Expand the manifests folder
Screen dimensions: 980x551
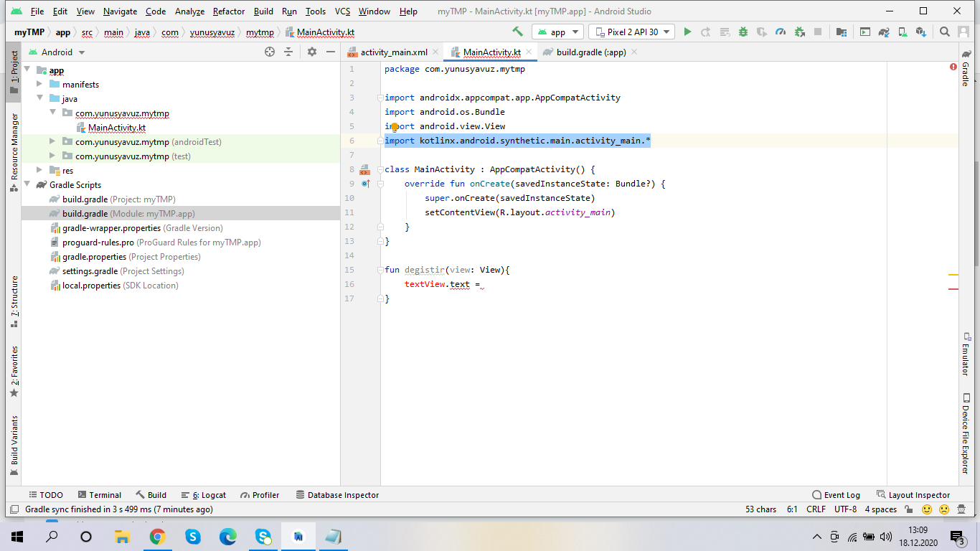[x=40, y=84]
